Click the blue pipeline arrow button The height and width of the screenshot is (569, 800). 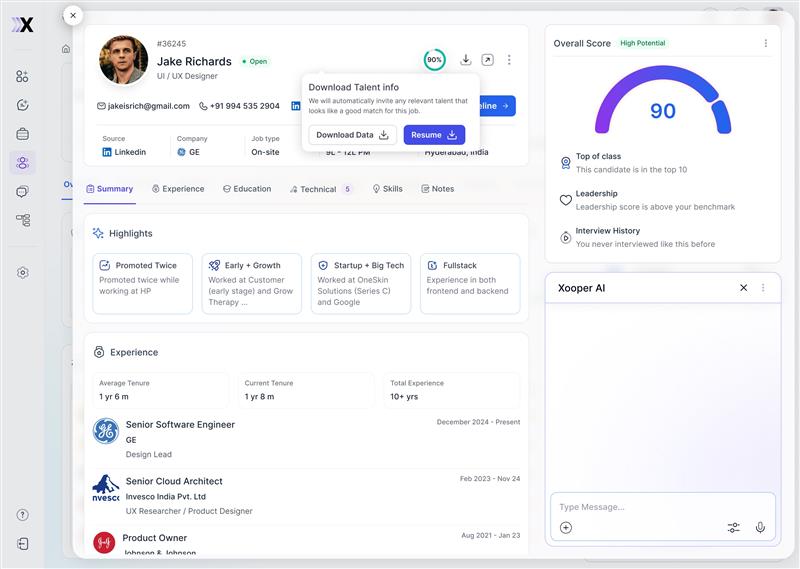[x=497, y=106]
